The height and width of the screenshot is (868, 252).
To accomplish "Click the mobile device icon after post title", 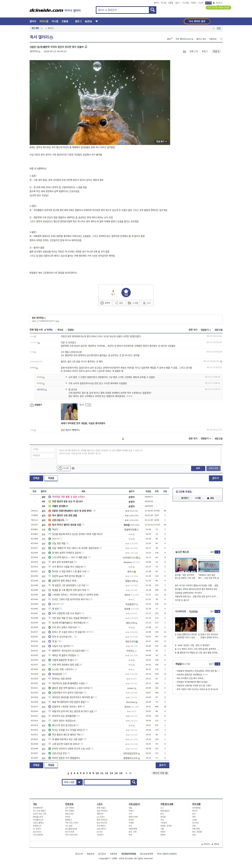I will [86, 47].
